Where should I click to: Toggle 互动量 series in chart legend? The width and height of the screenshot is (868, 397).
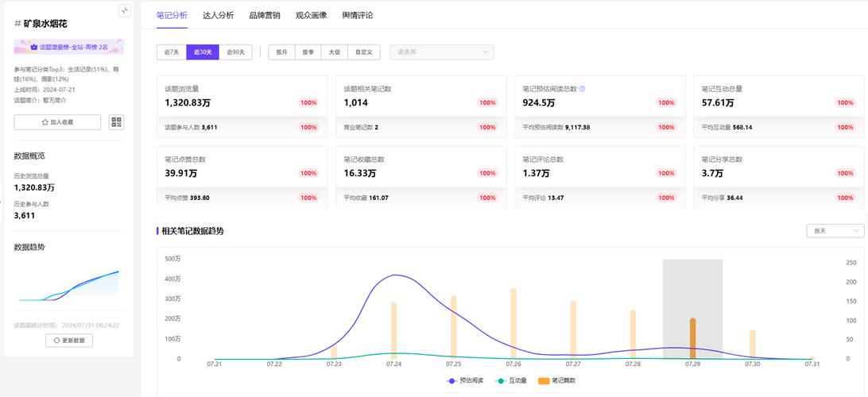(511, 380)
